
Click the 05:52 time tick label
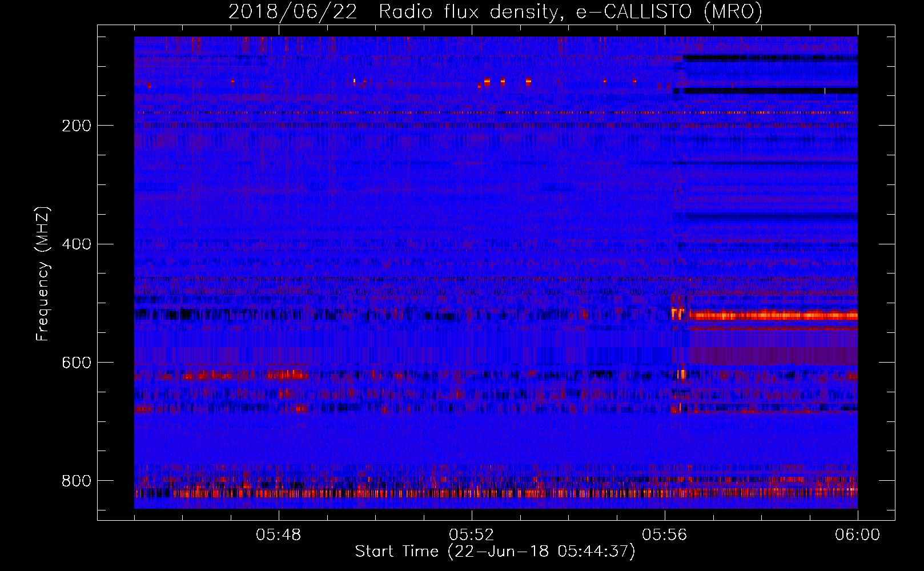472,535
